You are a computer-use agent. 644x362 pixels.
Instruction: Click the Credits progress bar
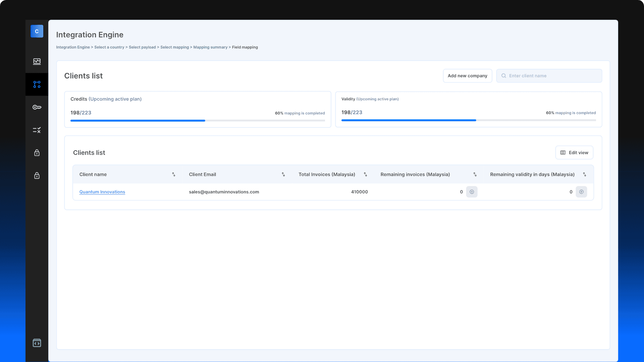[x=198, y=121]
